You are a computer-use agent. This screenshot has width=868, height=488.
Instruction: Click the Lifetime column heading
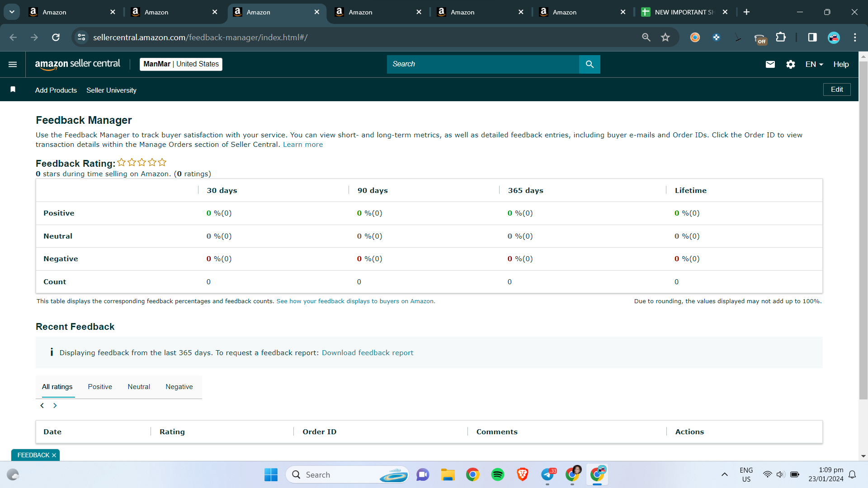pyautogui.click(x=691, y=191)
